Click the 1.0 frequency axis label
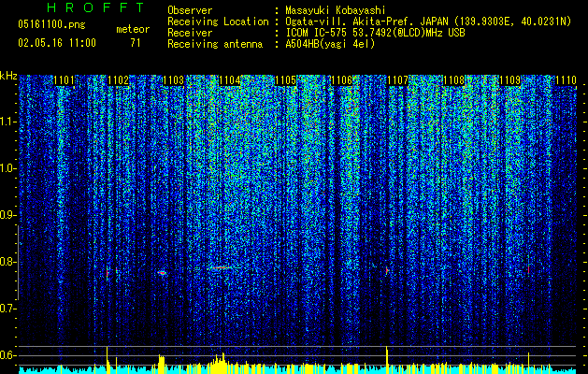This screenshot has width=588, height=374. point(8,168)
